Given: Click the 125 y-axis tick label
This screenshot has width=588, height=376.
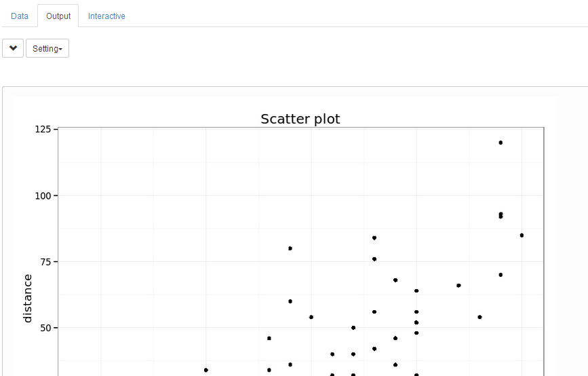Looking at the screenshot, I should pyautogui.click(x=43, y=129).
